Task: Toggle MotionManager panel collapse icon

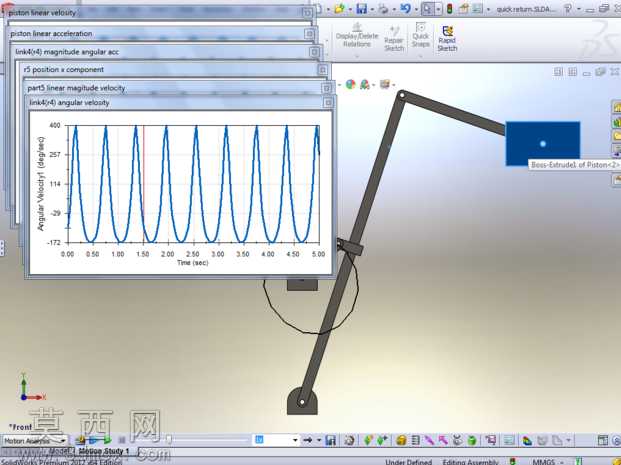Action: pos(617,440)
